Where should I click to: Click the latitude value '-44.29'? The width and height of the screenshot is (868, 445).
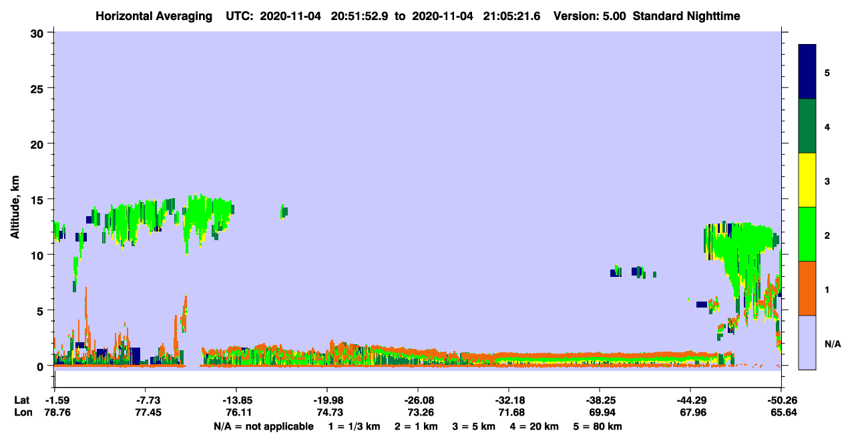tap(690, 400)
